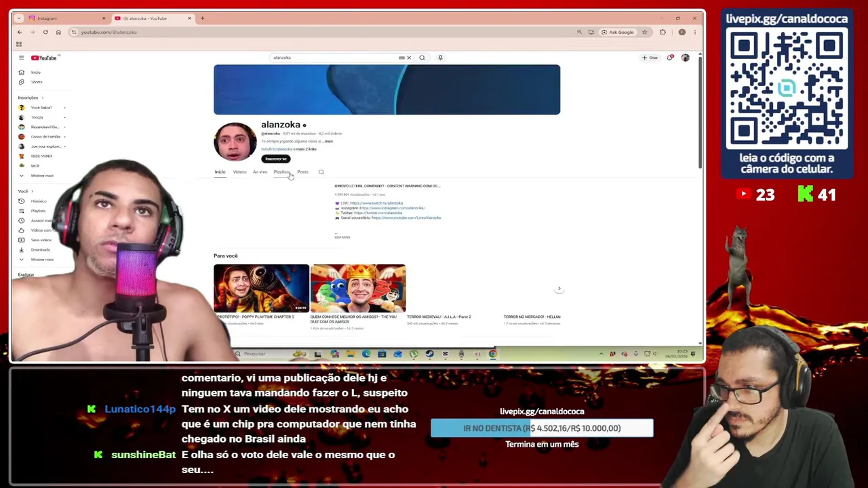Open the Chrome three-dot menu
The height and width of the screenshot is (488, 868).
coord(694,32)
